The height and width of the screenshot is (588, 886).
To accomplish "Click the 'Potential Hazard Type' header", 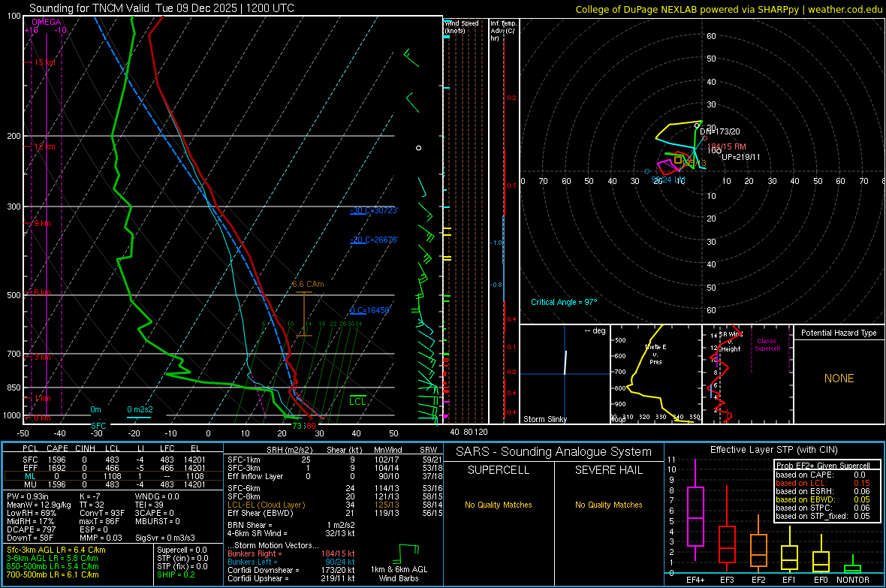I will coord(839,333).
